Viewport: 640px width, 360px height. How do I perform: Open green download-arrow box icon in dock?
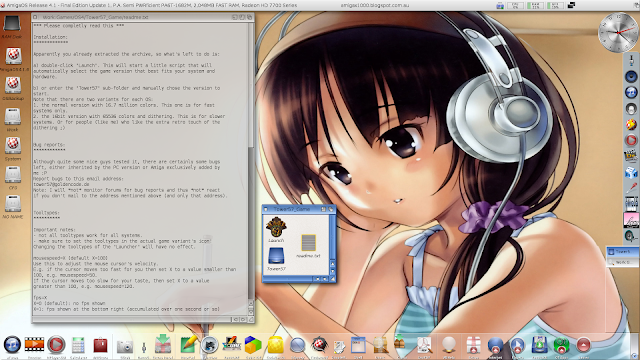coord(163,344)
